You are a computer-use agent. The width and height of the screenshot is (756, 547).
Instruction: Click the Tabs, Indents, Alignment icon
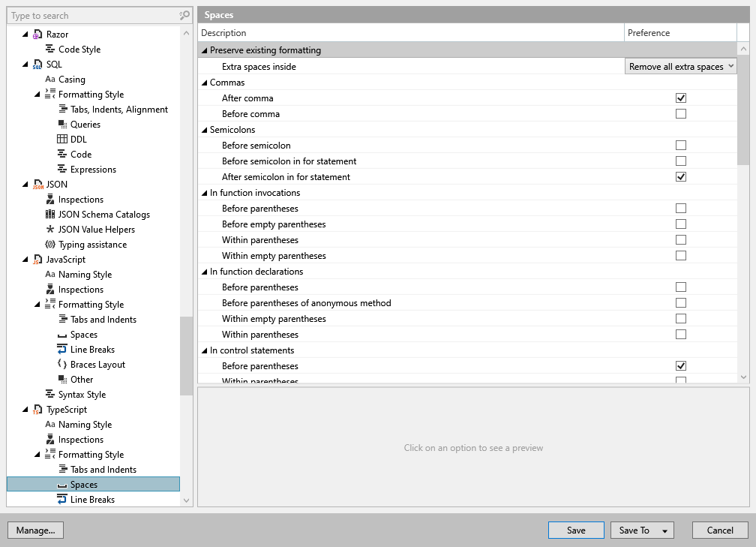coord(62,109)
